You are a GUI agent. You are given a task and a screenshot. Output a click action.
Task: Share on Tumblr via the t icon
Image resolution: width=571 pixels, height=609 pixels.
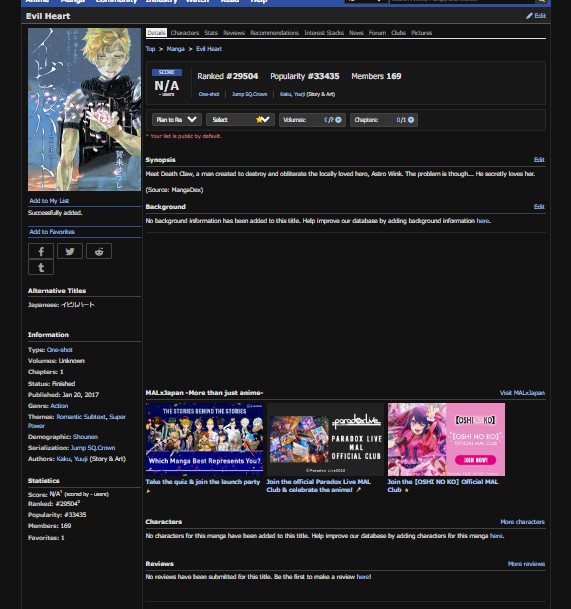tap(41, 267)
